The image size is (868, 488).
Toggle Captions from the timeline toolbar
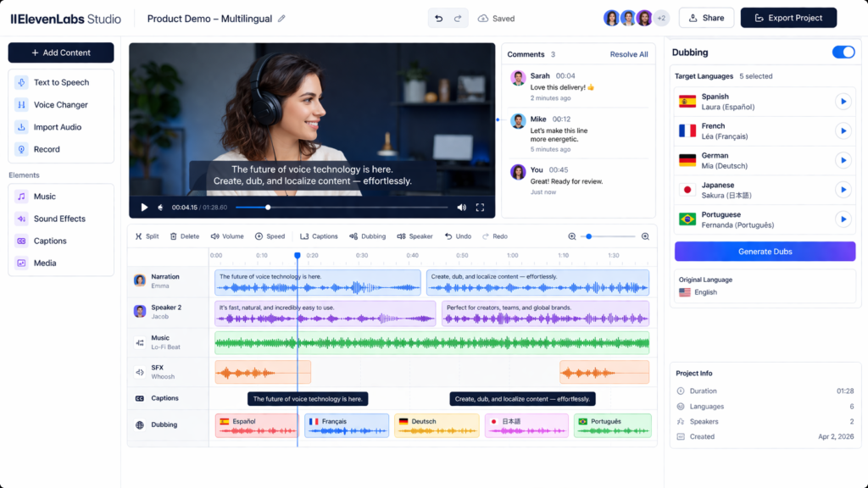[319, 236]
